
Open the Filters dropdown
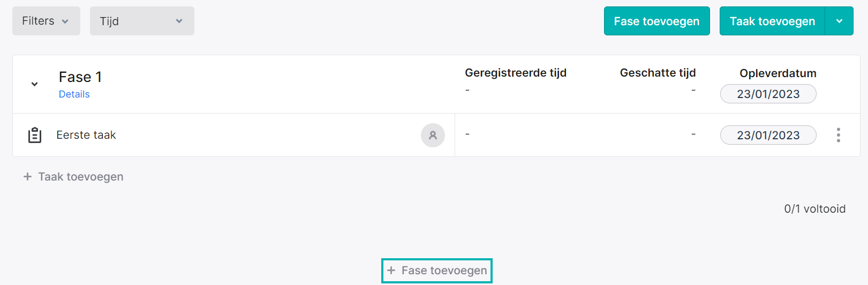point(46,21)
